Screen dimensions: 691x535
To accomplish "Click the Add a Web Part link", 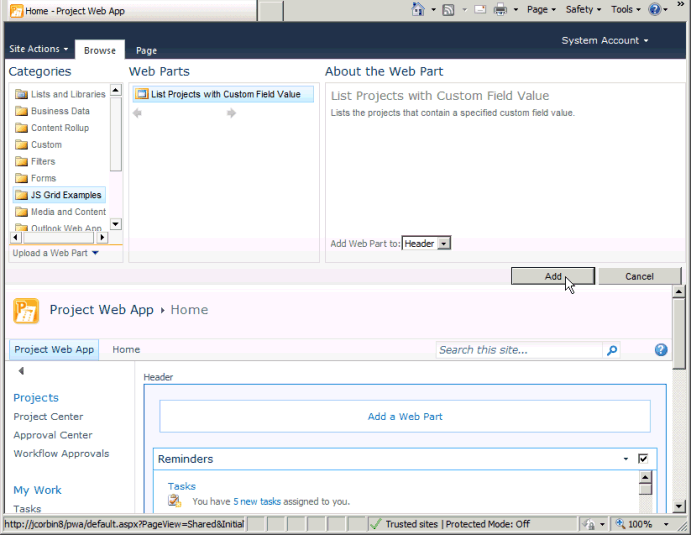I will pos(405,416).
